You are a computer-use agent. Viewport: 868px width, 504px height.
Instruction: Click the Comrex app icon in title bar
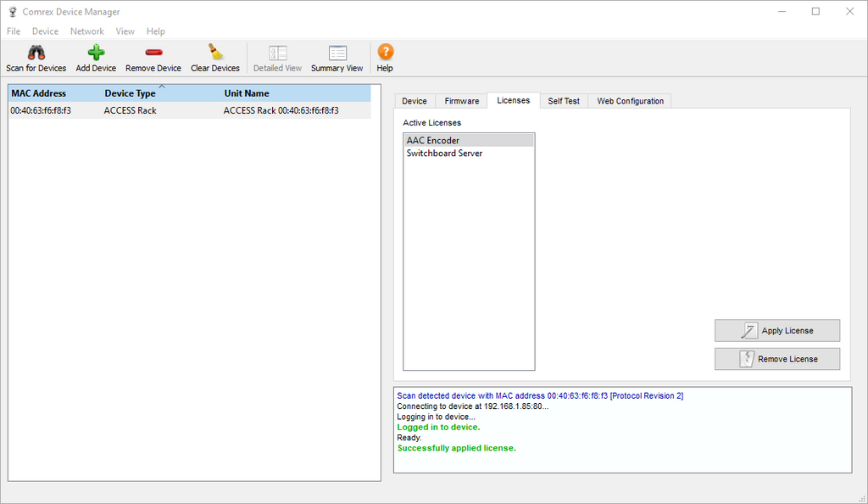[12, 12]
